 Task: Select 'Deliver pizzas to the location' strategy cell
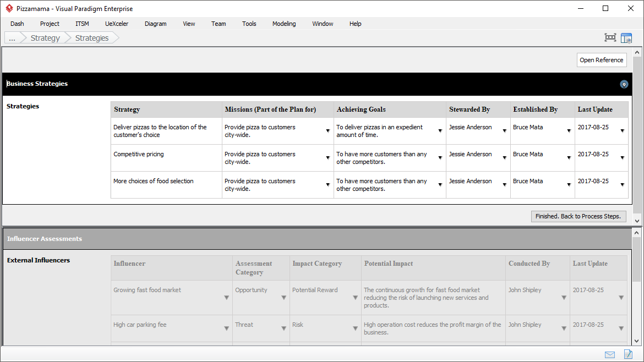pyautogui.click(x=166, y=131)
